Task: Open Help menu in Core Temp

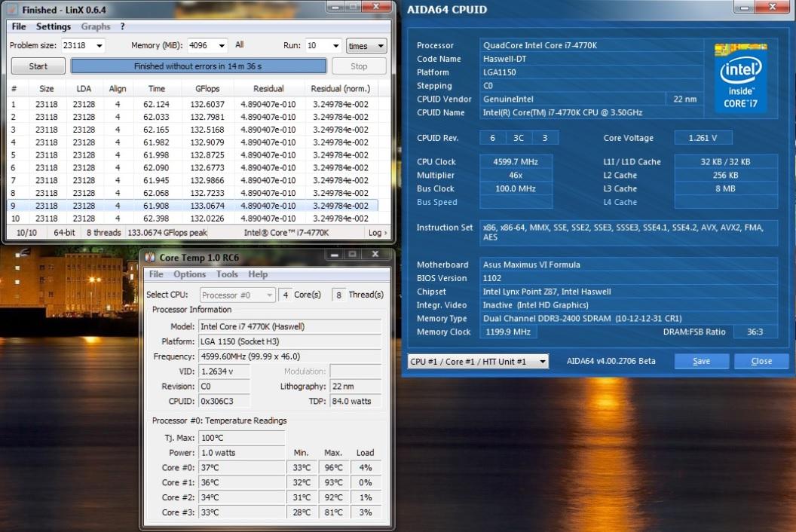Action: [258, 274]
